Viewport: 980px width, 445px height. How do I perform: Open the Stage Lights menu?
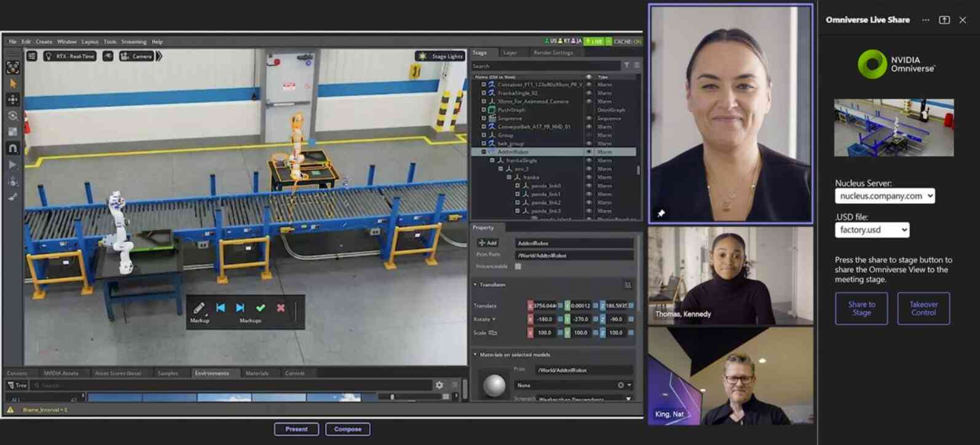(440, 56)
